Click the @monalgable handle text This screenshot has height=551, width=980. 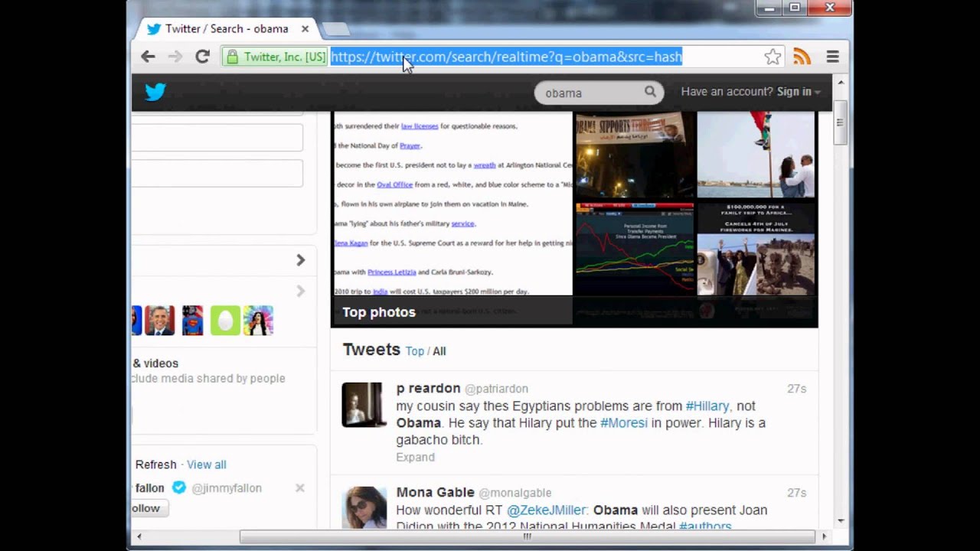point(514,493)
